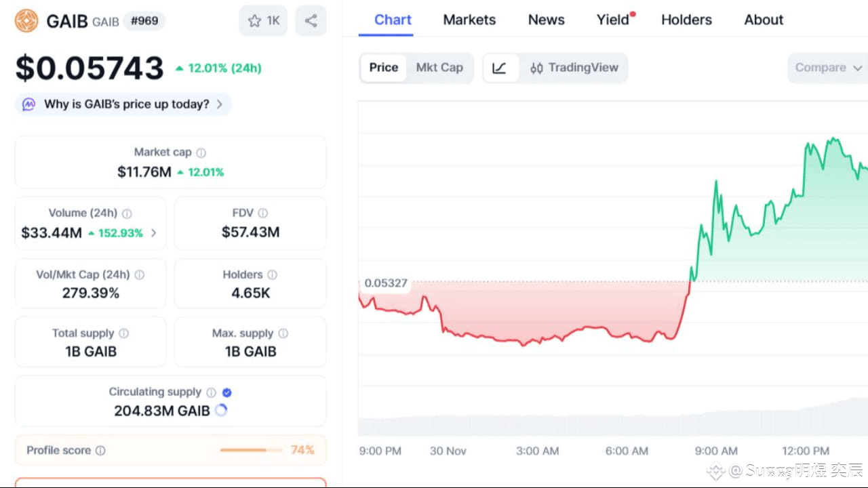868x488 pixels.
Task: Click the star watchlist icon
Action: tap(255, 21)
